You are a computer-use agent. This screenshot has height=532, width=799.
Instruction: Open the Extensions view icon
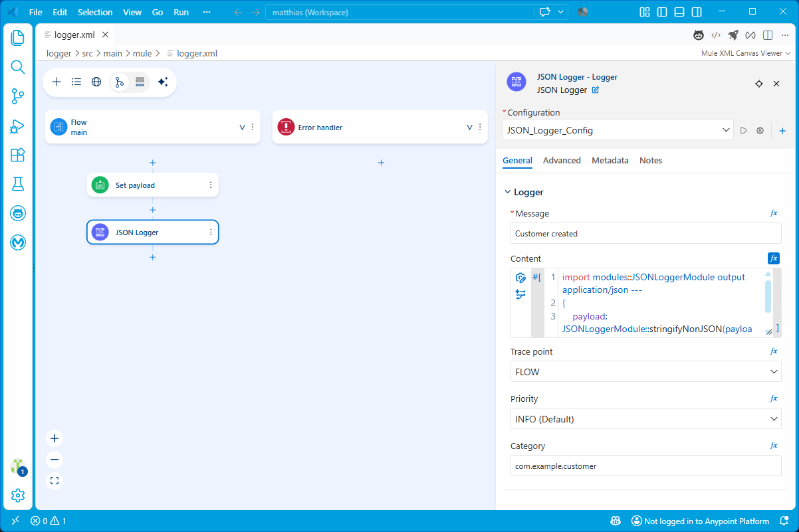[x=18, y=155]
